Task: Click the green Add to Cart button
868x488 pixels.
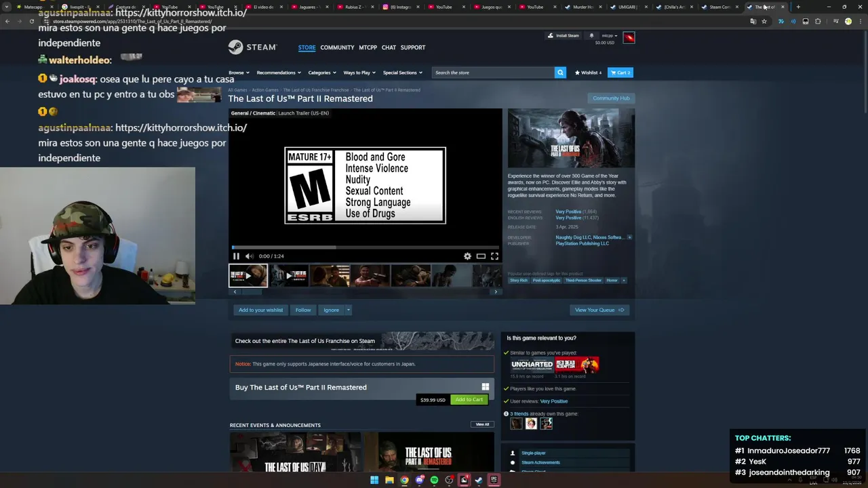Action: (x=469, y=400)
